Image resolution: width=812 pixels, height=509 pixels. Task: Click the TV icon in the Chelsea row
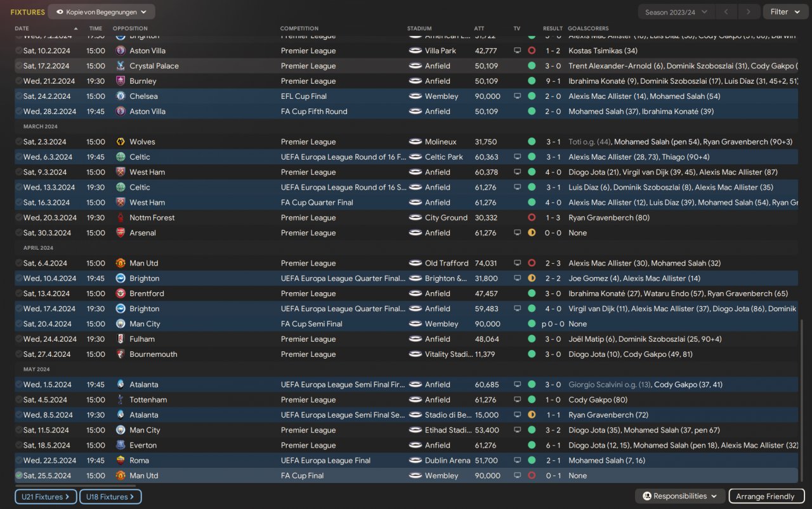518,96
